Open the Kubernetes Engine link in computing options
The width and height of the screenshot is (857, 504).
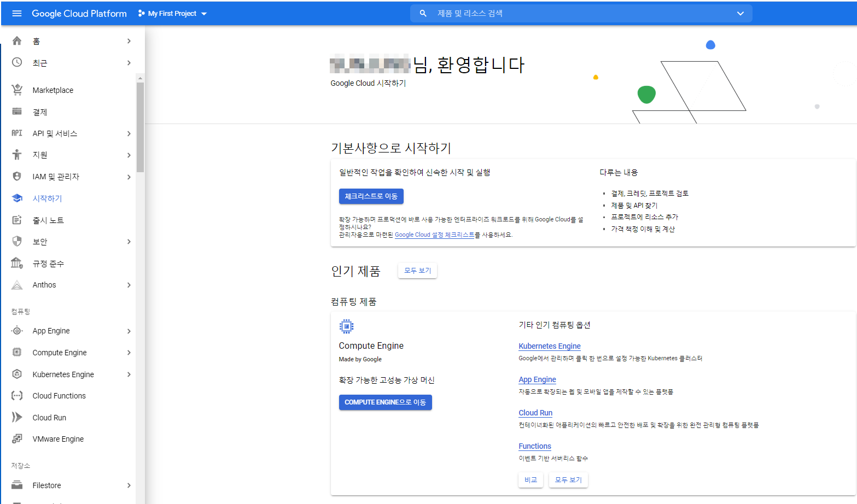coord(549,346)
